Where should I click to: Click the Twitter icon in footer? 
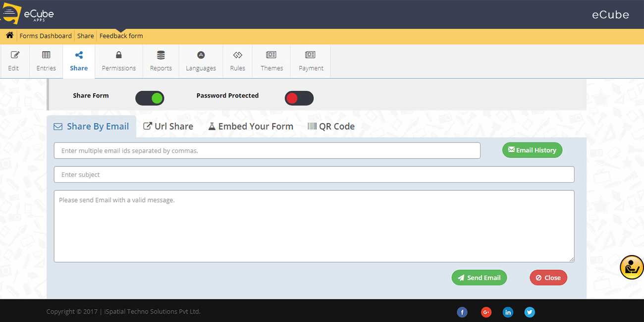tap(530, 312)
